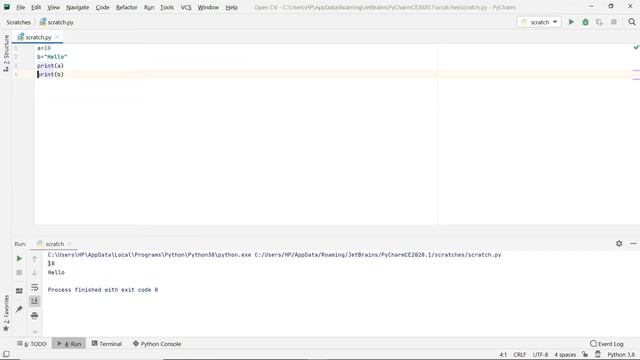This screenshot has width=640, height=360.
Task: Open the Event Log
Action: pos(607,344)
